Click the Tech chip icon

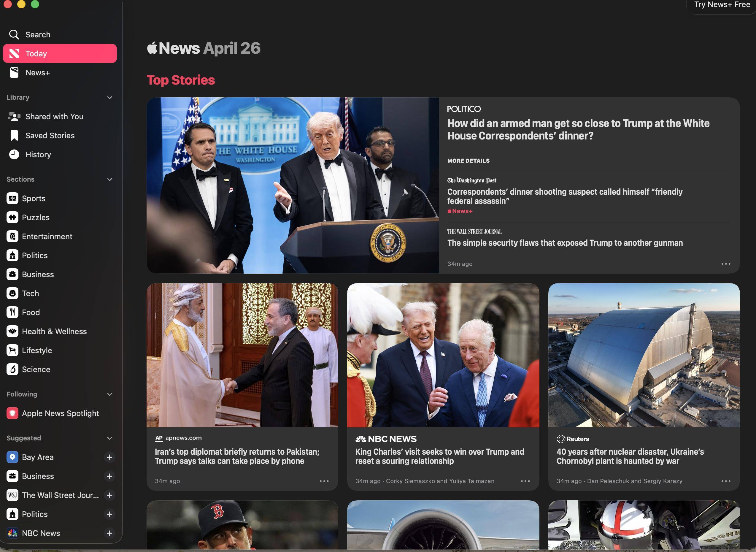12,294
